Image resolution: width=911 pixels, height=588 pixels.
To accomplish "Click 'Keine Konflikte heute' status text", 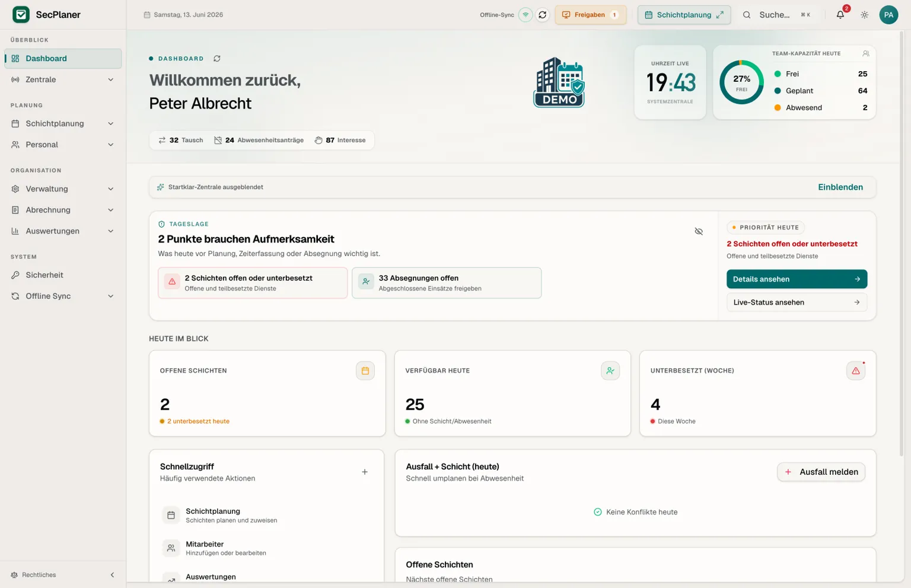I will click(642, 512).
